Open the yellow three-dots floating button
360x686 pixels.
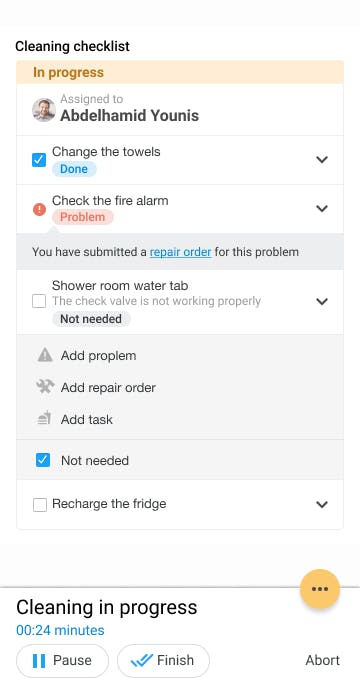coord(320,588)
